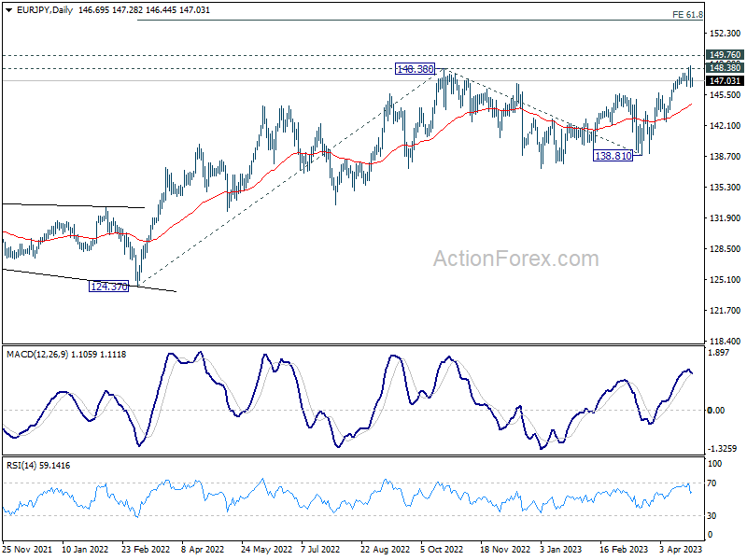This screenshot has width=747, height=560.
Task: Click the FE 61.8 fibonacci label
Action: click(687, 15)
